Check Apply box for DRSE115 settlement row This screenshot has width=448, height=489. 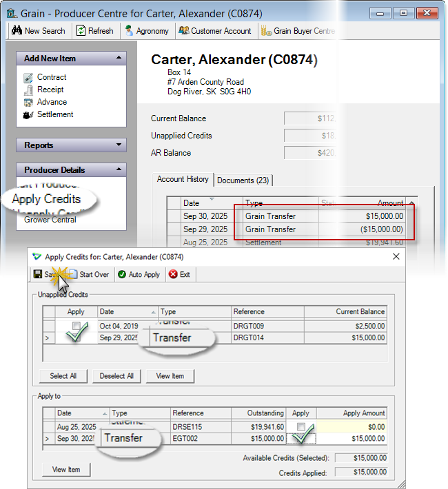click(301, 426)
